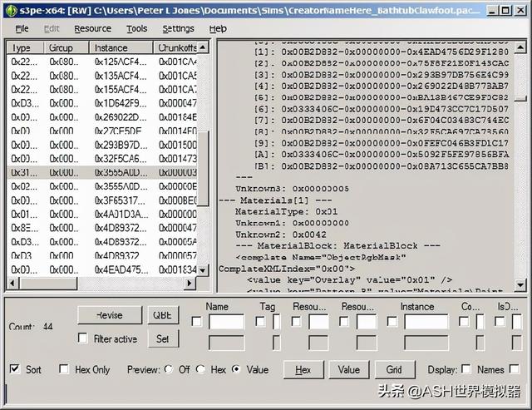Click the resource list scroll-down arrow
Viewport: 532px width, 410px height.
(203, 270)
